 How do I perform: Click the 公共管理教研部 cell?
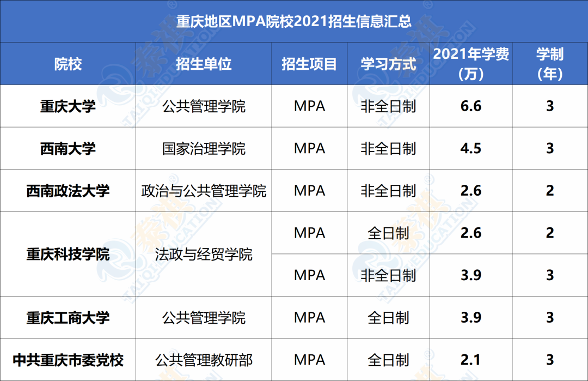tap(204, 360)
